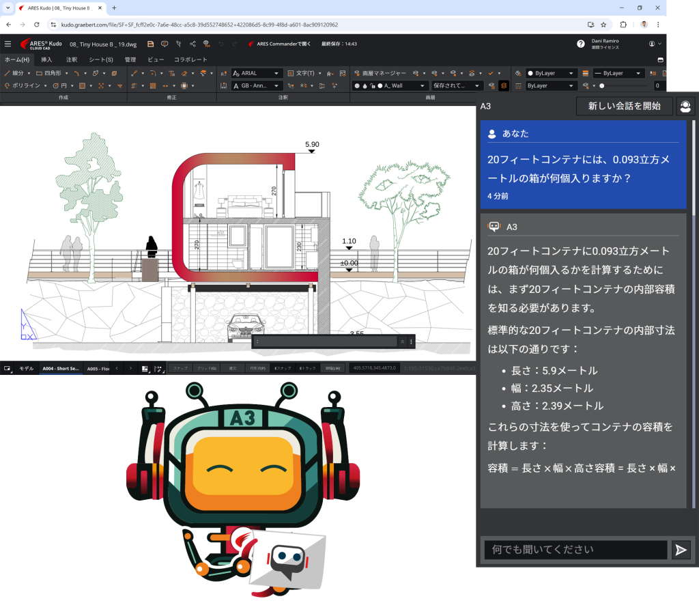Click the A3 assistant icon in chat panel
Viewport: 699px width, 616px height.
point(494,227)
